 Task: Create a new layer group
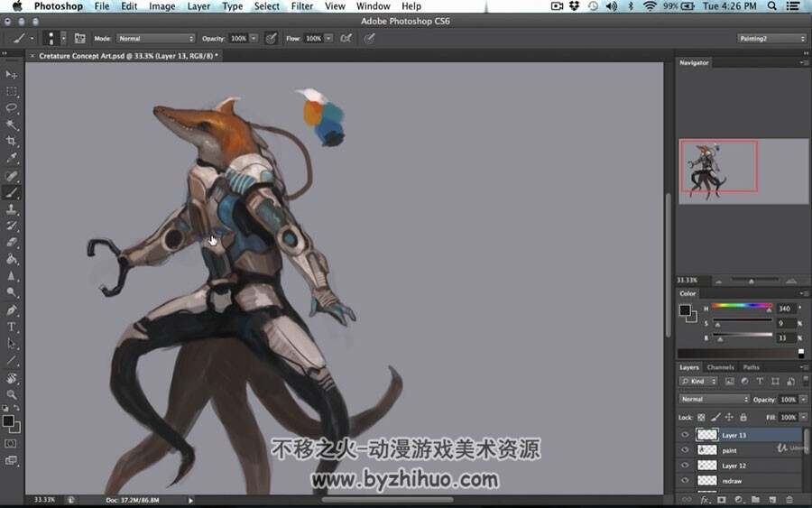755,500
